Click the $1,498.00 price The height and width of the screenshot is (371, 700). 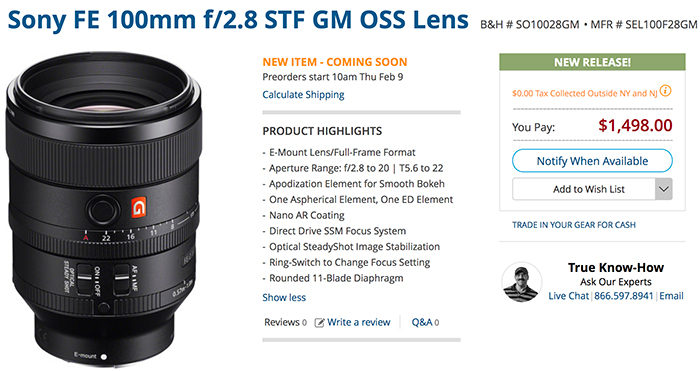pyautogui.click(x=635, y=125)
